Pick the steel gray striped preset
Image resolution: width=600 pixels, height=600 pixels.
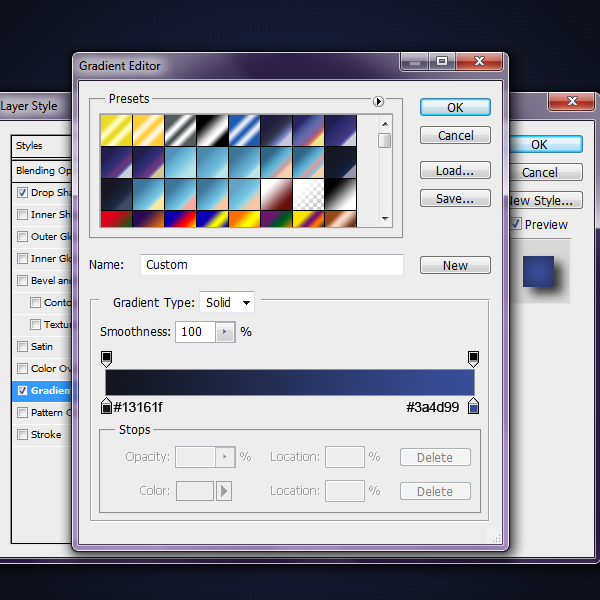[x=180, y=130]
